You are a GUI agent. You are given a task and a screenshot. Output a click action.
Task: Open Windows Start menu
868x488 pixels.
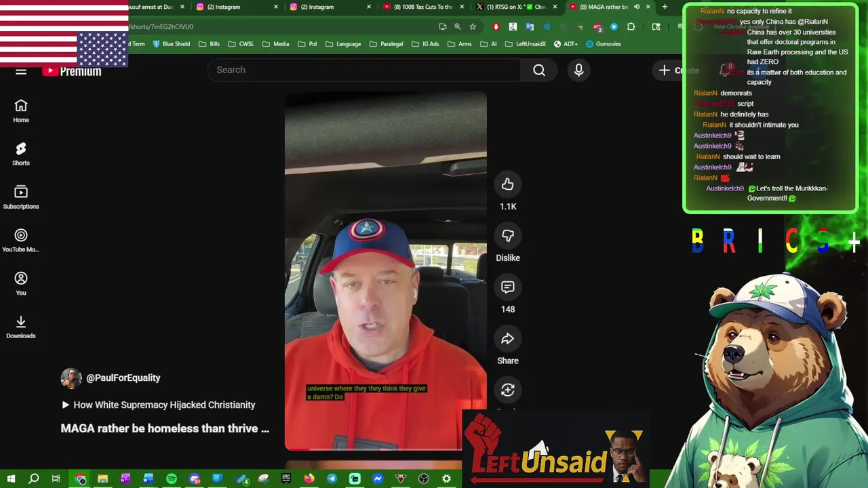coord(11,479)
